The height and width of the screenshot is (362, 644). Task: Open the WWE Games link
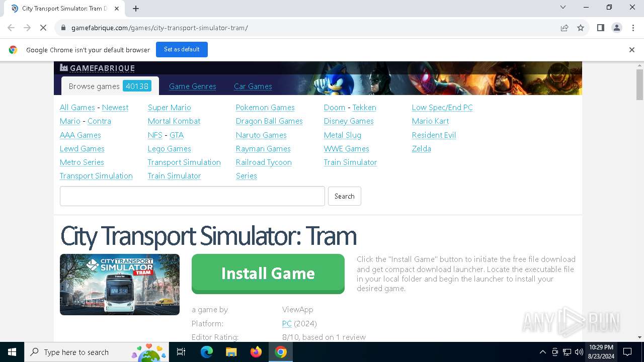[x=347, y=149]
